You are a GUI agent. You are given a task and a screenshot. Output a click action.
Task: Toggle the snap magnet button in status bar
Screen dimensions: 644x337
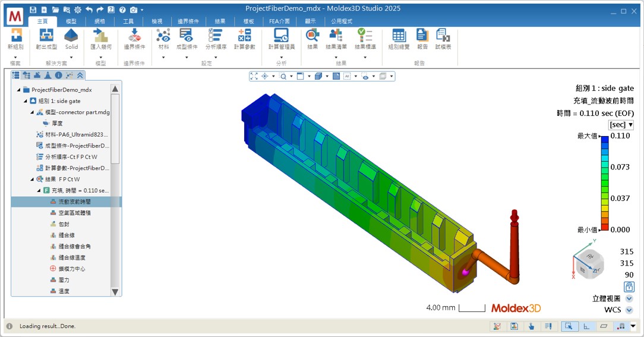pyautogui.click(x=621, y=326)
